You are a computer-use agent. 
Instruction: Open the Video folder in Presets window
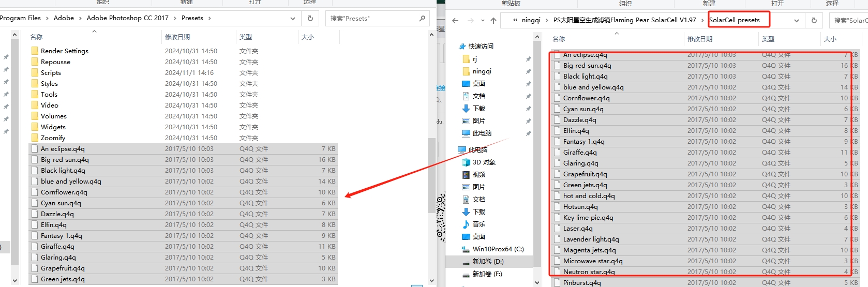click(x=49, y=105)
